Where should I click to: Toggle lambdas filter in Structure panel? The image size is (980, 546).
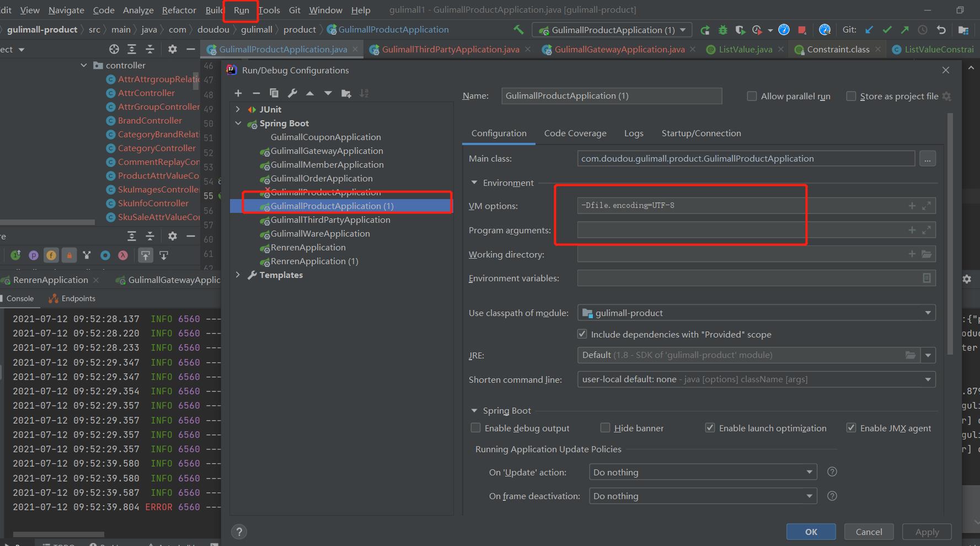point(123,255)
